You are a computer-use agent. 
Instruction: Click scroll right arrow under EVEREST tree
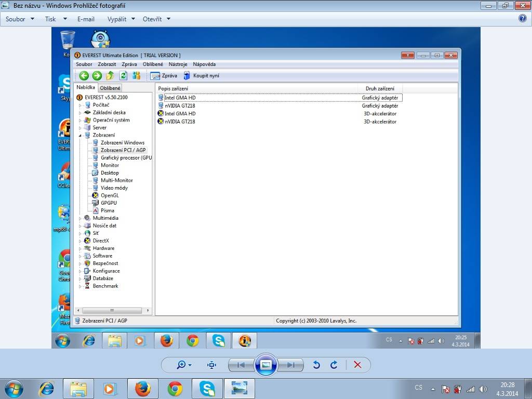pyautogui.click(x=148, y=311)
